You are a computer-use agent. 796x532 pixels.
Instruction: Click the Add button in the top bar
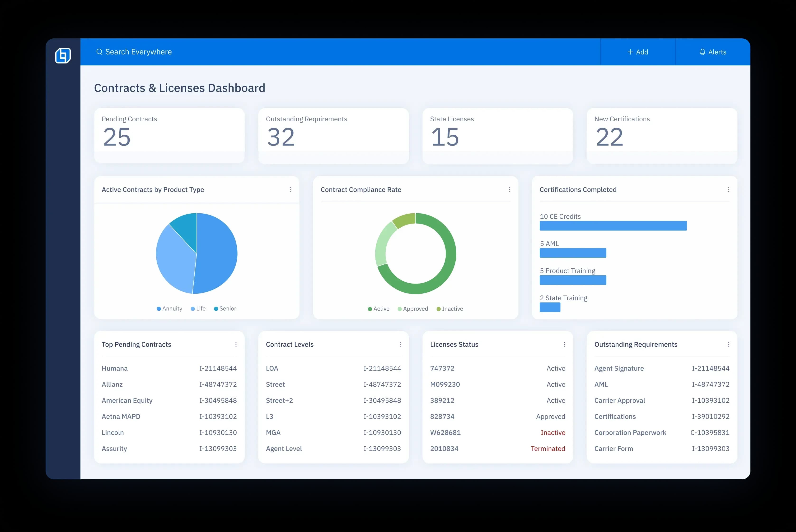638,52
